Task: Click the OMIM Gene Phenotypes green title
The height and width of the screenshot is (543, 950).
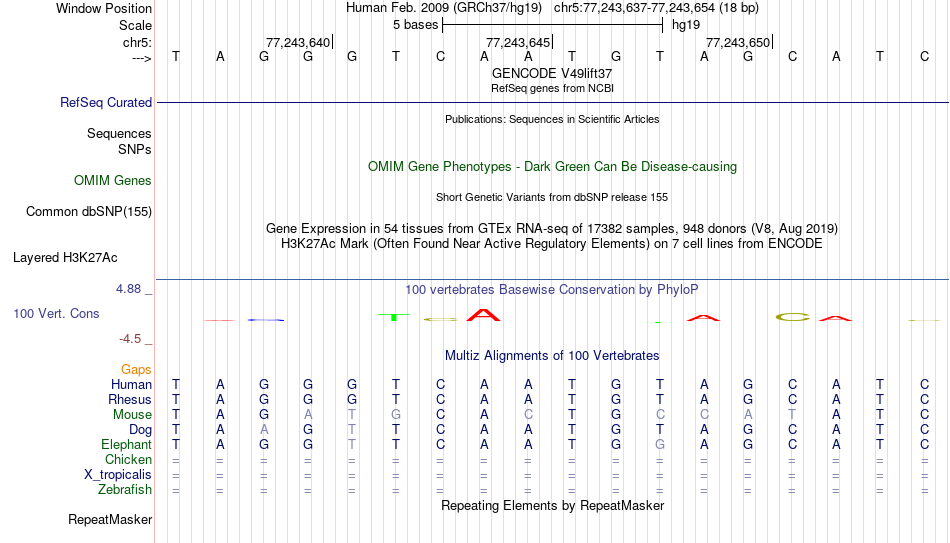Action: (552, 167)
